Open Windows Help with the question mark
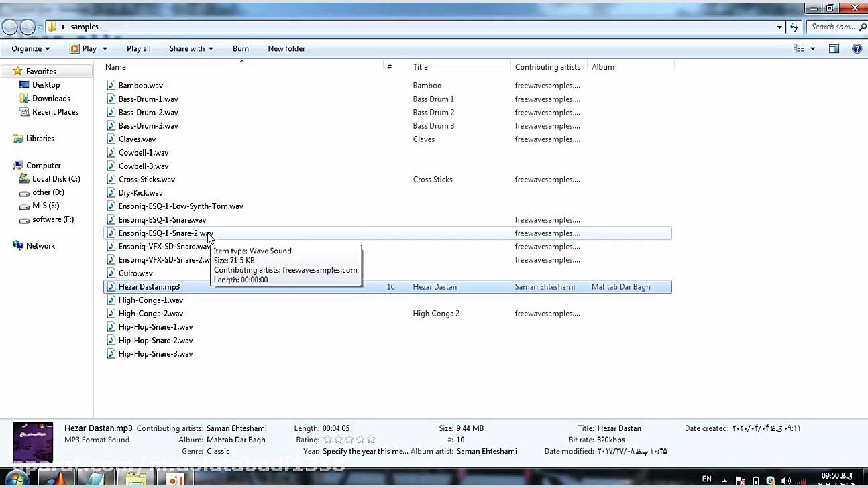This screenshot has width=868, height=488. click(857, 48)
